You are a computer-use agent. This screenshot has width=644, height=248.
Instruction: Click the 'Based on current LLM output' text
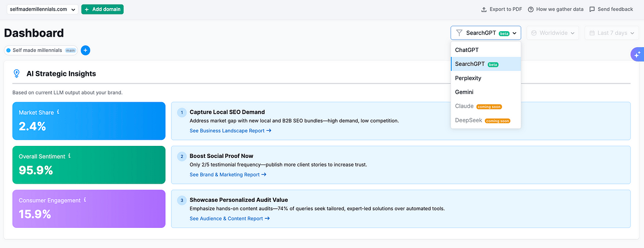click(67, 93)
